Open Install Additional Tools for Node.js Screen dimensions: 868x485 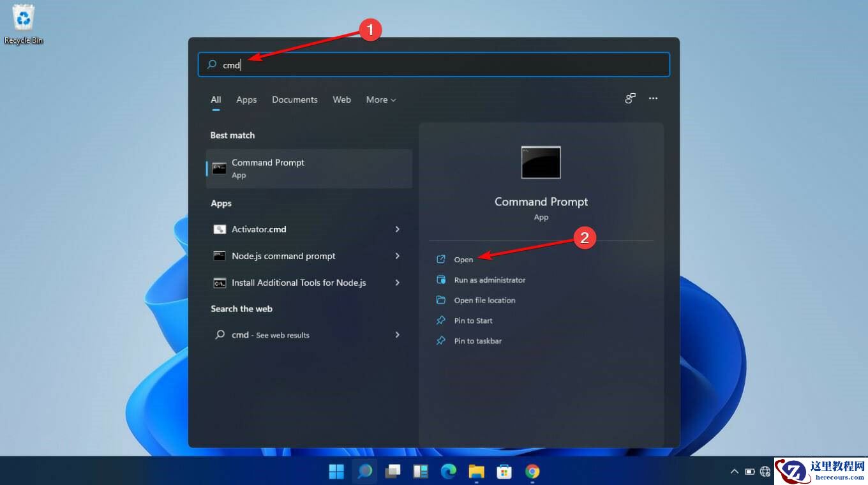299,283
